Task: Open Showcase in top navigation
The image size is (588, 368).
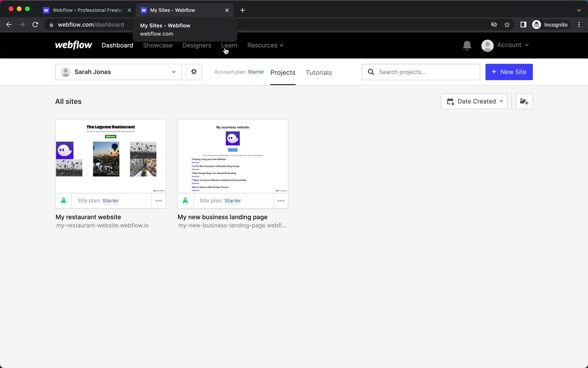Action: (158, 45)
